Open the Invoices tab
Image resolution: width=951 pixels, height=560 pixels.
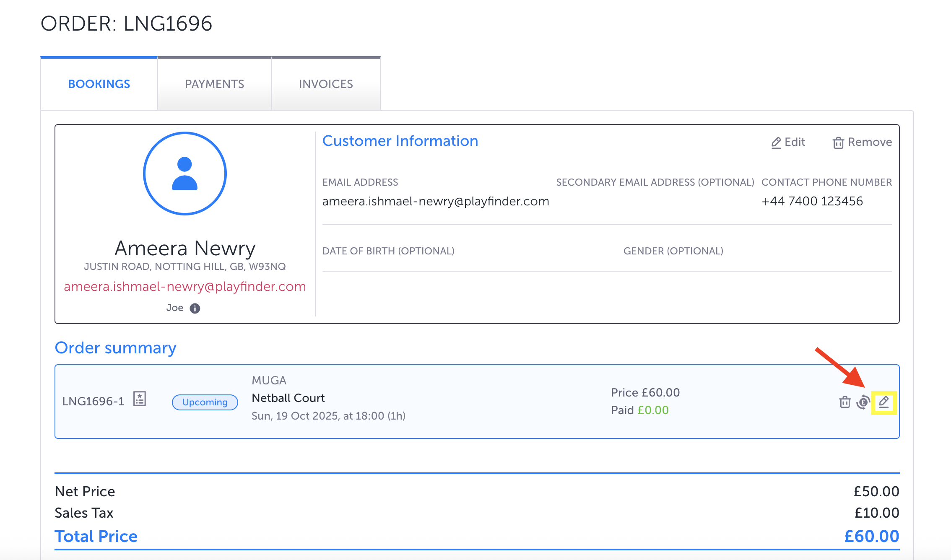click(326, 84)
